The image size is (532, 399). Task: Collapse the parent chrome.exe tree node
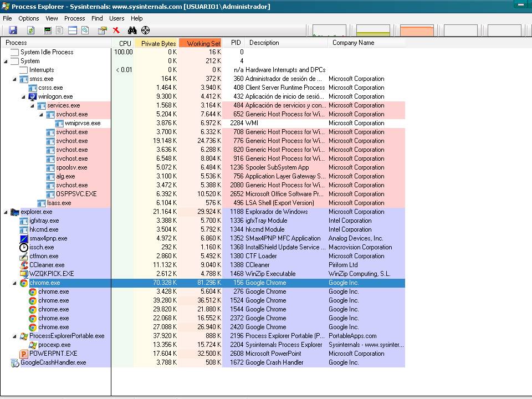[14, 283]
